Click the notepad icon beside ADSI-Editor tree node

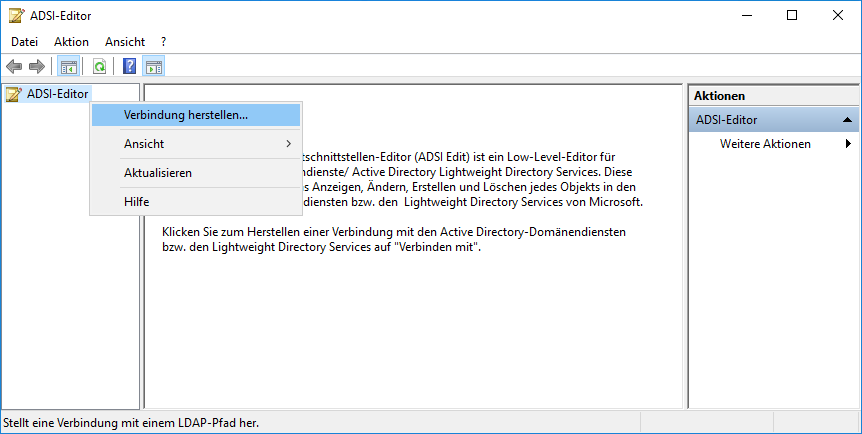[14, 94]
